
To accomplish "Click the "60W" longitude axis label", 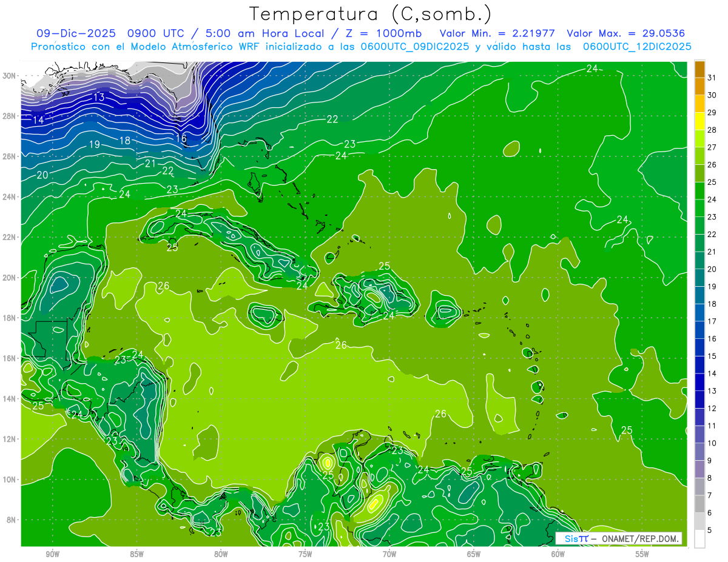I will coord(558,555).
